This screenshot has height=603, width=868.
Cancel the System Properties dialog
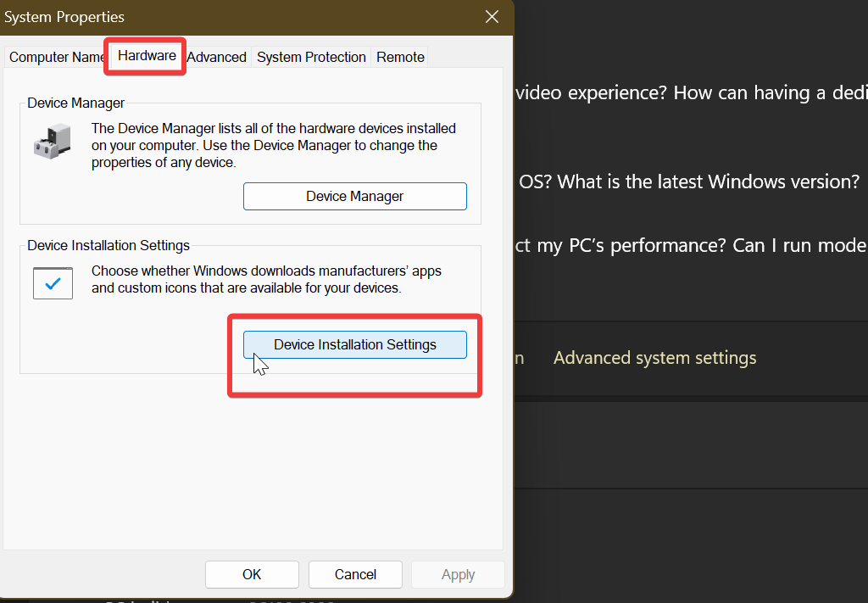355,574
